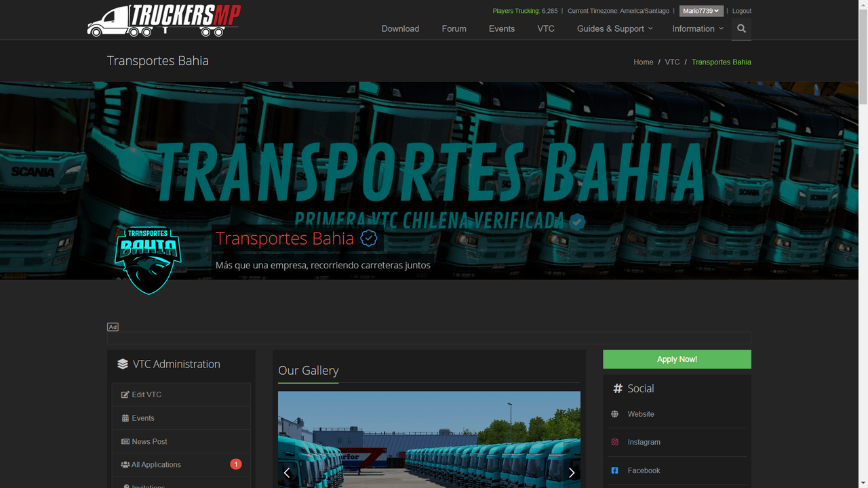Click the VTC Administration layers icon
Image resolution: width=868 pixels, height=488 pixels.
pyautogui.click(x=123, y=364)
